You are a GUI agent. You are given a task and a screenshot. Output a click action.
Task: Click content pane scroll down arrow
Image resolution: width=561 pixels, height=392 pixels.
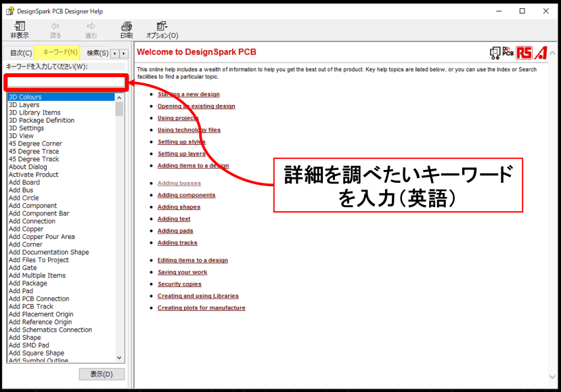pos(552,377)
